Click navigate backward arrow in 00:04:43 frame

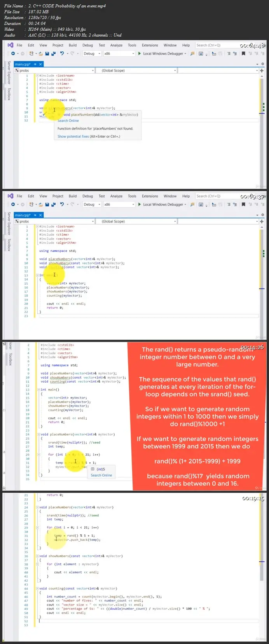(13, 54)
